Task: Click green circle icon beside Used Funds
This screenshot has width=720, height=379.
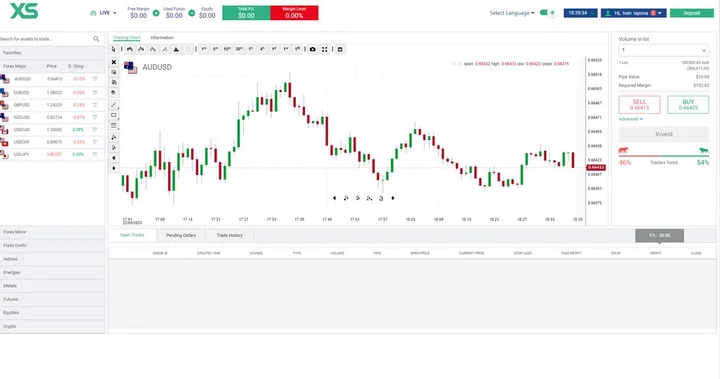Action: coord(191,13)
